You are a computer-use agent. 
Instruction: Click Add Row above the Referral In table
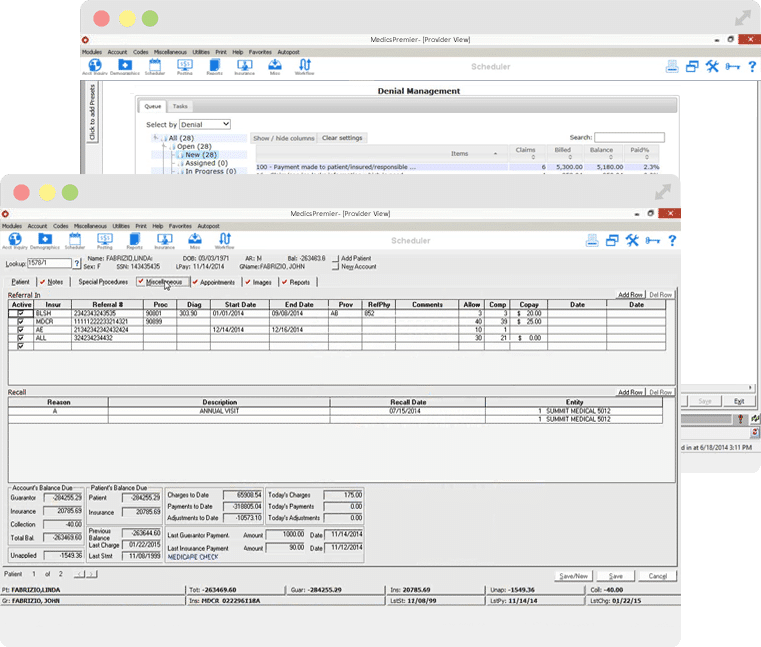click(x=630, y=295)
